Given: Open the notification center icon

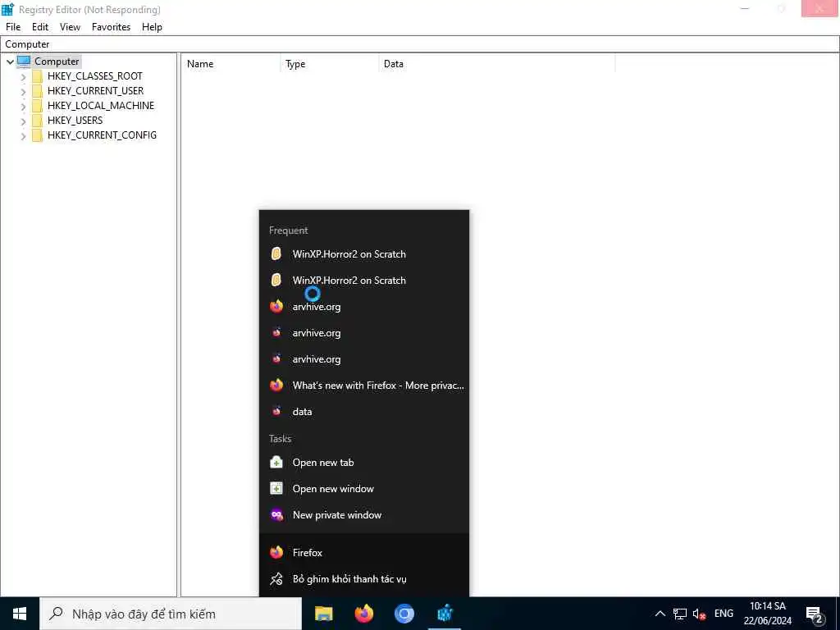Looking at the screenshot, I should click(x=815, y=614).
